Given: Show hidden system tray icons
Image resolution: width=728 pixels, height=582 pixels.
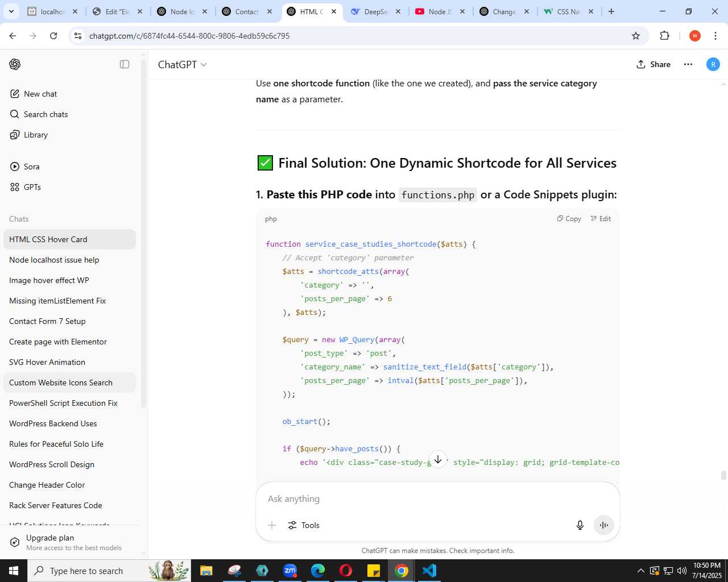Looking at the screenshot, I should [x=640, y=571].
